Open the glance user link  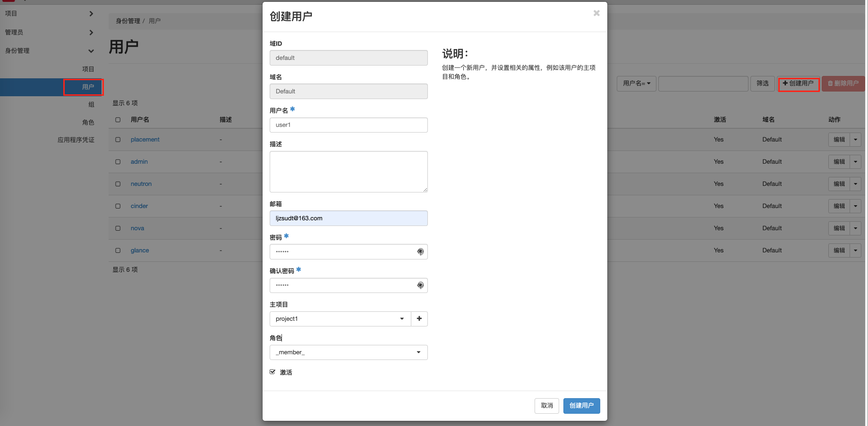140,251
